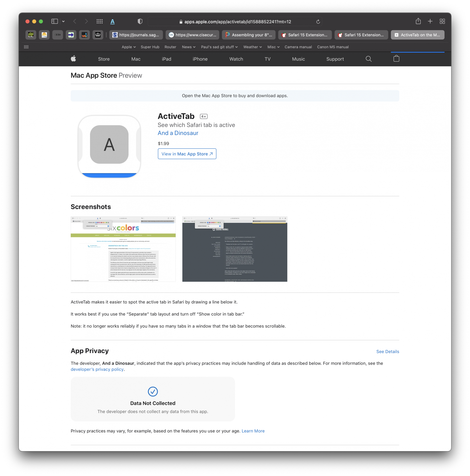Click the search magnifier on Apple nav

pos(369,59)
